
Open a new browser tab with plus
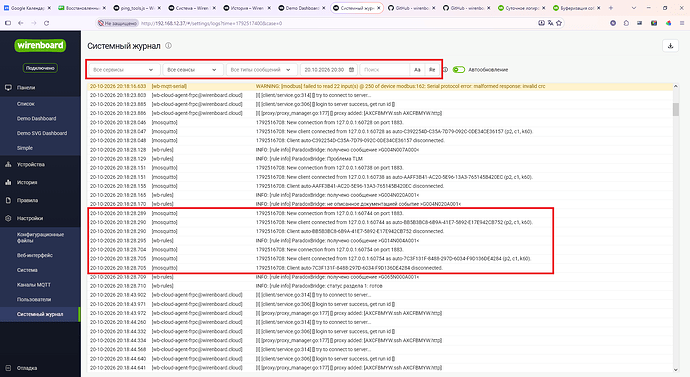[x=611, y=8]
